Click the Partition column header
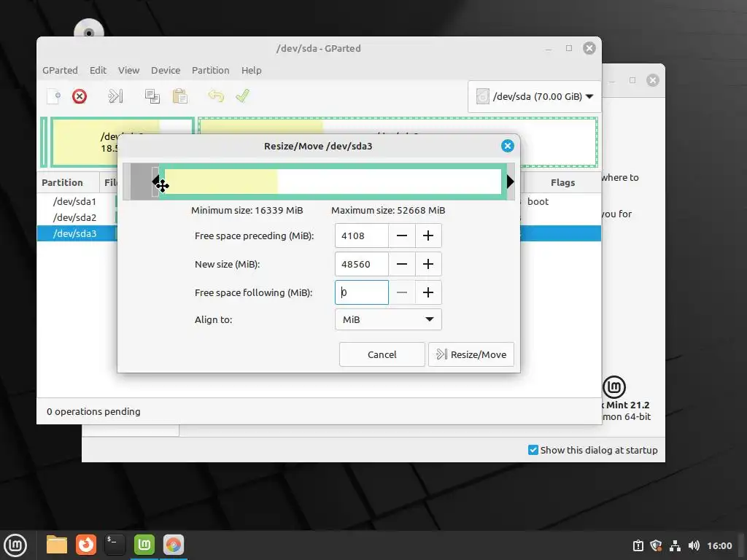 point(68,182)
